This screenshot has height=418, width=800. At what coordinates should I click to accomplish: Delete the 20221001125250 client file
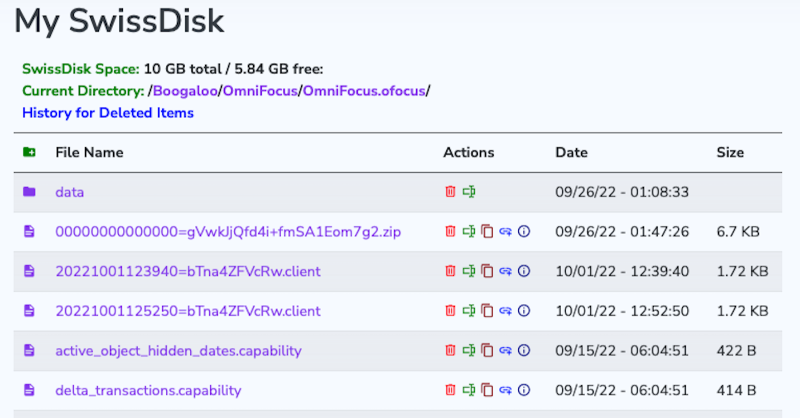[450, 311]
